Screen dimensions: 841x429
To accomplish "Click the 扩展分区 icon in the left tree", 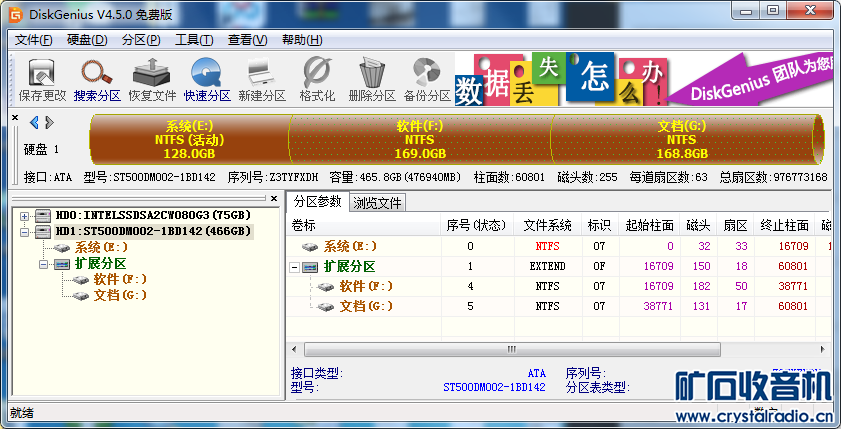I will click(x=62, y=264).
